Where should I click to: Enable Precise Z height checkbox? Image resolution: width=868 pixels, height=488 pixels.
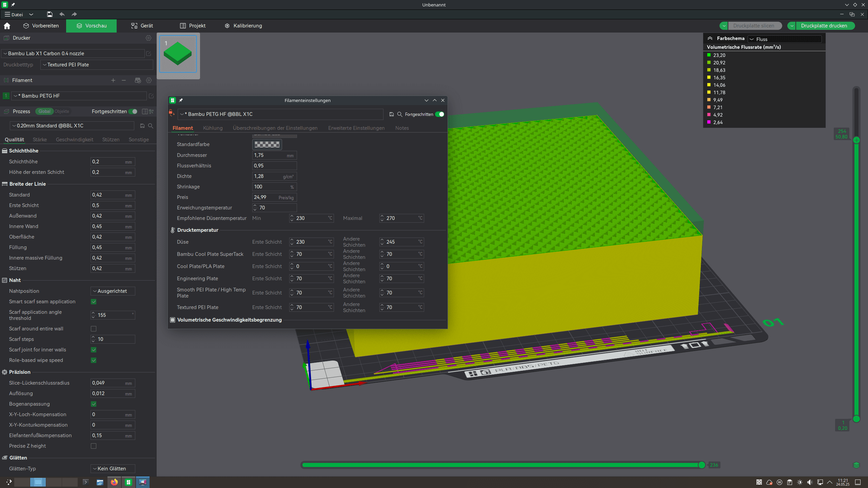pos(94,446)
